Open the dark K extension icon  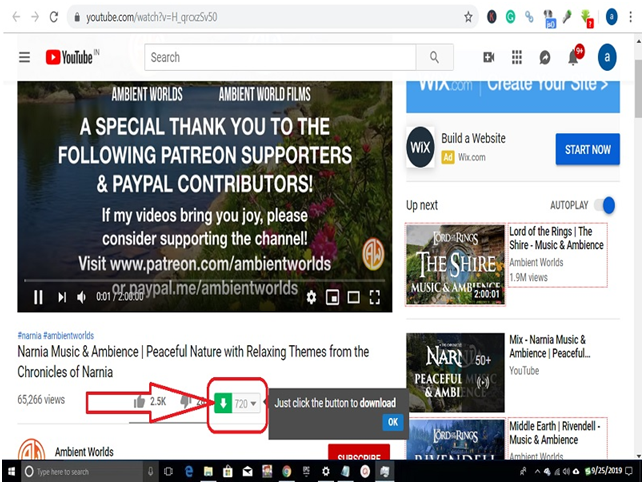(491, 17)
